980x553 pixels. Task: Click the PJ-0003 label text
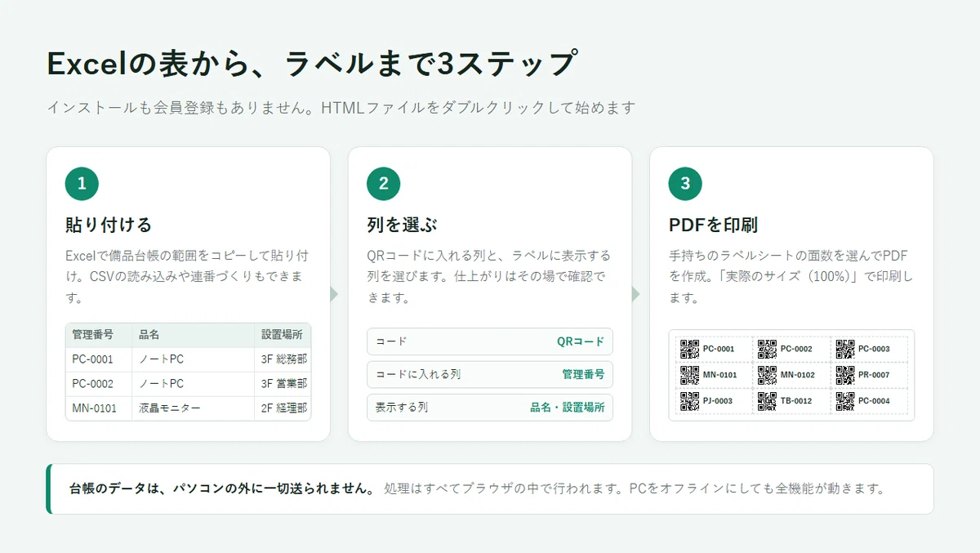(718, 401)
